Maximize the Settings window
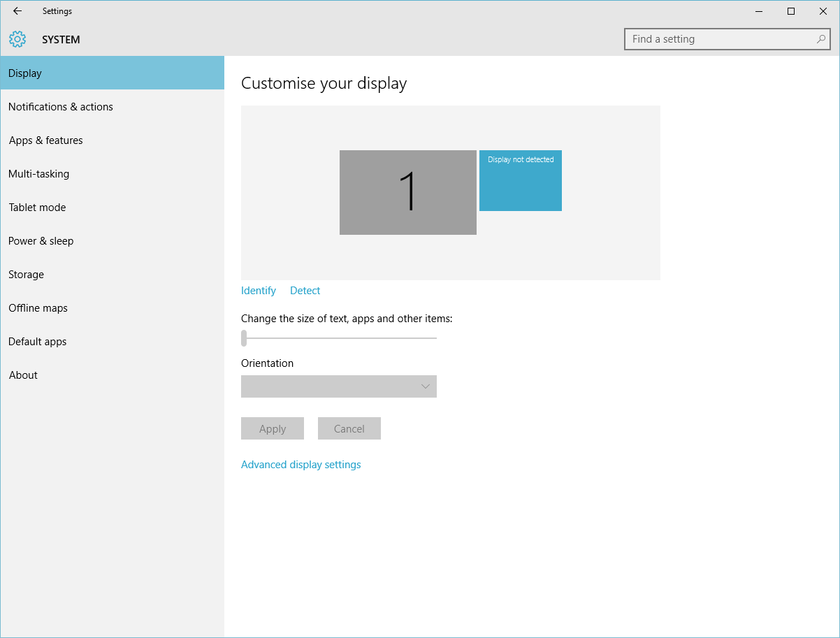Screen dimensions: 840x638 click(x=791, y=11)
